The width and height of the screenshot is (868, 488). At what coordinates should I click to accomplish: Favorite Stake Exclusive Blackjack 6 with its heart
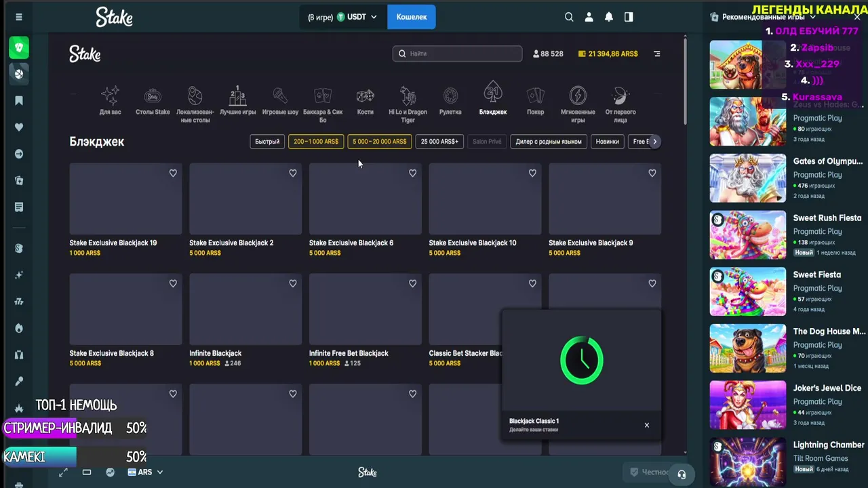pyautogui.click(x=412, y=173)
